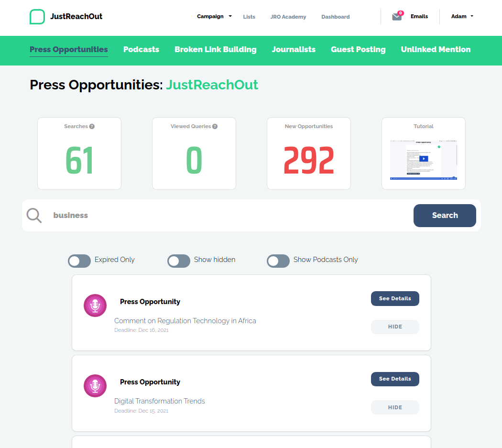The height and width of the screenshot is (448, 502).
Task: Click the JustReachOut green logo icon
Action: [x=37, y=17]
